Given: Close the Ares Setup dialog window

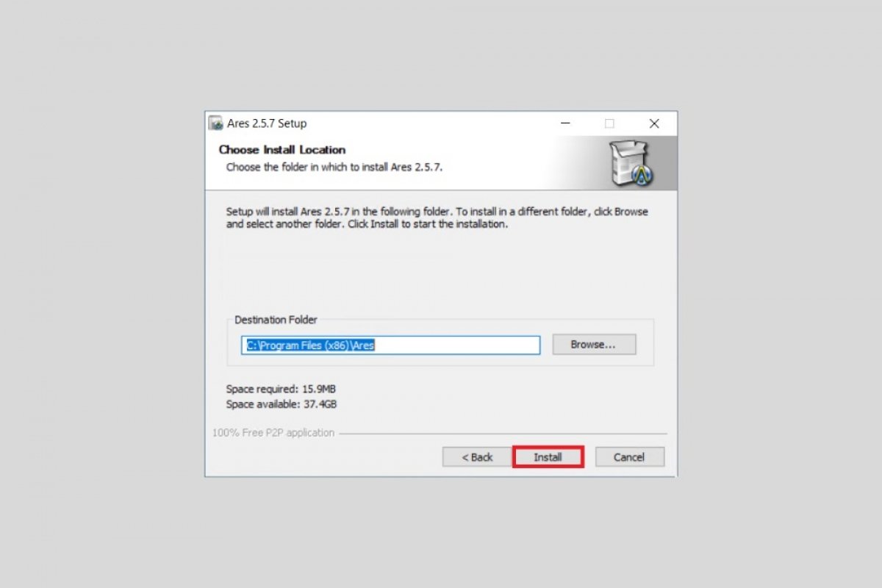Looking at the screenshot, I should point(654,123).
